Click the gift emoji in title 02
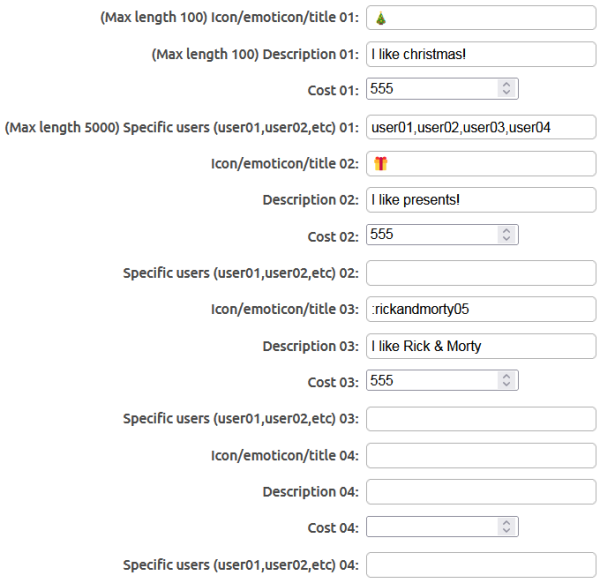Screen dimensions: 600x583 click(x=380, y=163)
